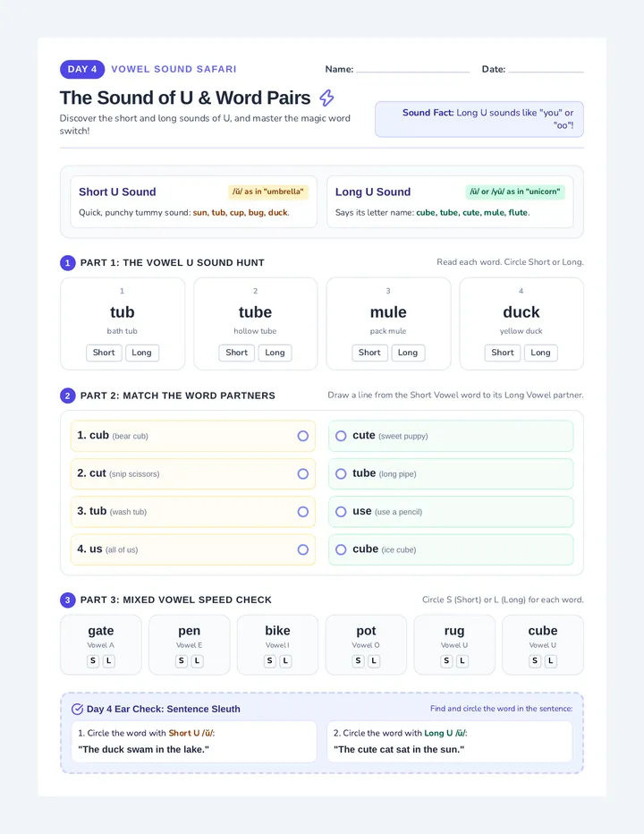Screen dimensions: 644x834
Task: Mark L for the word bike
Action: pyautogui.click(x=285, y=661)
